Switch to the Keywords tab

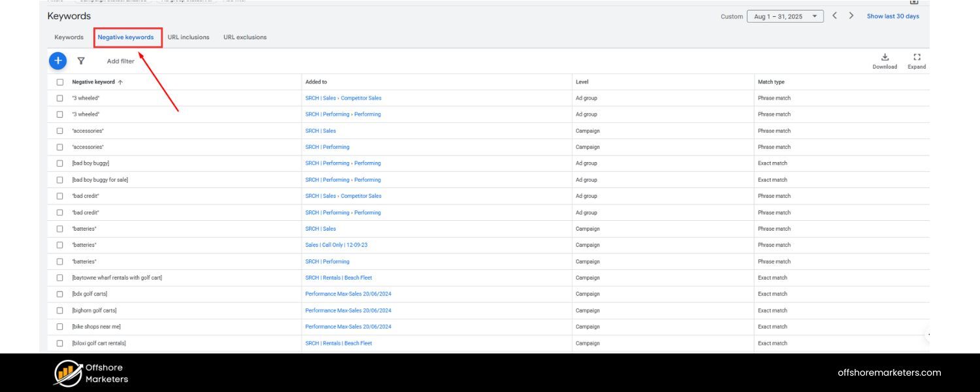[x=69, y=37]
